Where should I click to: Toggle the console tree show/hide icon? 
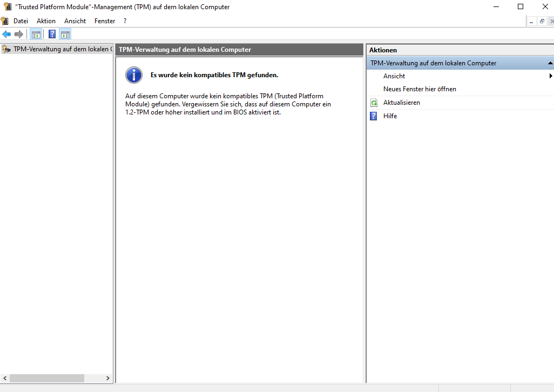coord(36,34)
